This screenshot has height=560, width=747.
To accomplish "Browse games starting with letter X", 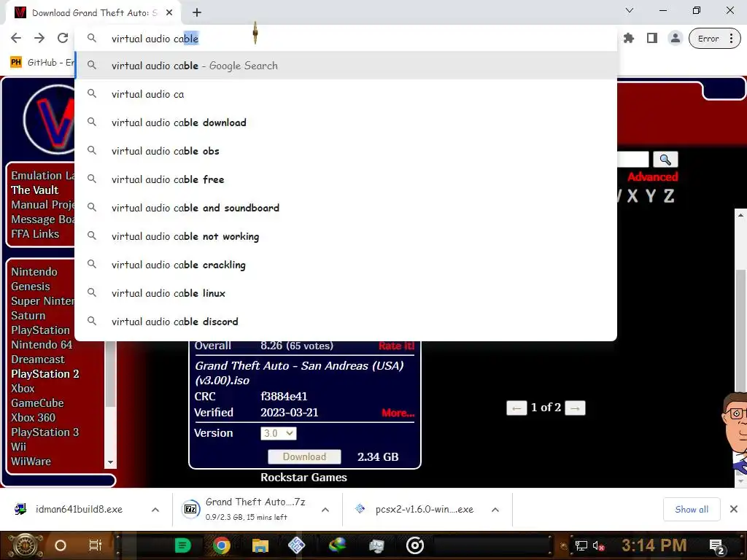I will click(632, 195).
